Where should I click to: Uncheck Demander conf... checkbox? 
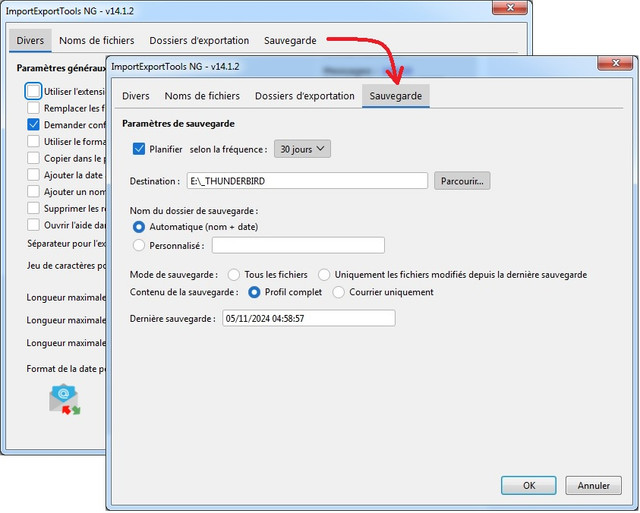[33, 124]
